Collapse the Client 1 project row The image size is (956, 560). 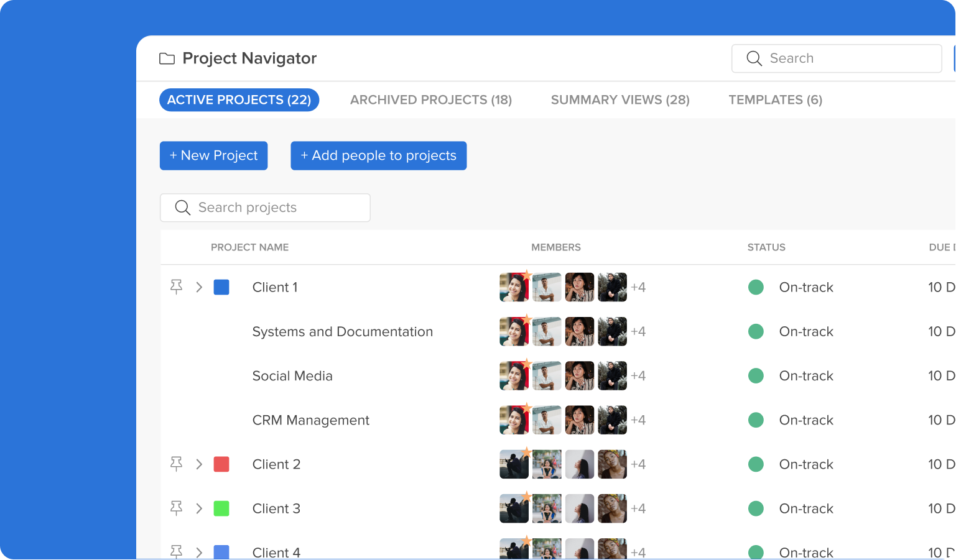point(199,287)
